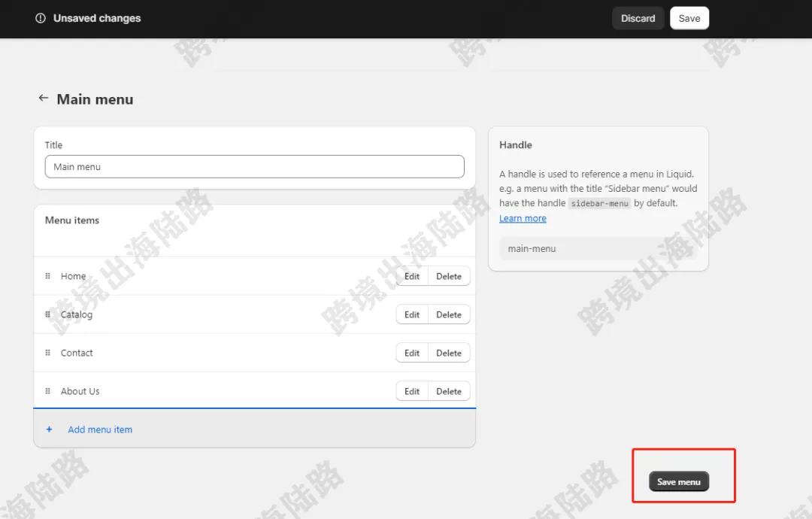Screen dimensions: 812x519
Task: Click the drag handle icon for About Us
Action: point(47,391)
